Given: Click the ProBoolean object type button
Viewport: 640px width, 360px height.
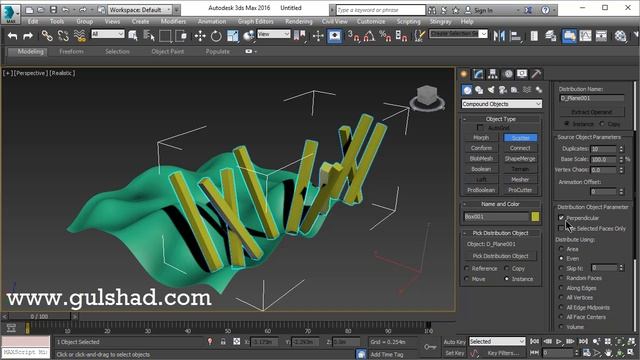Looking at the screenshot, I should (x=481, y=190).
